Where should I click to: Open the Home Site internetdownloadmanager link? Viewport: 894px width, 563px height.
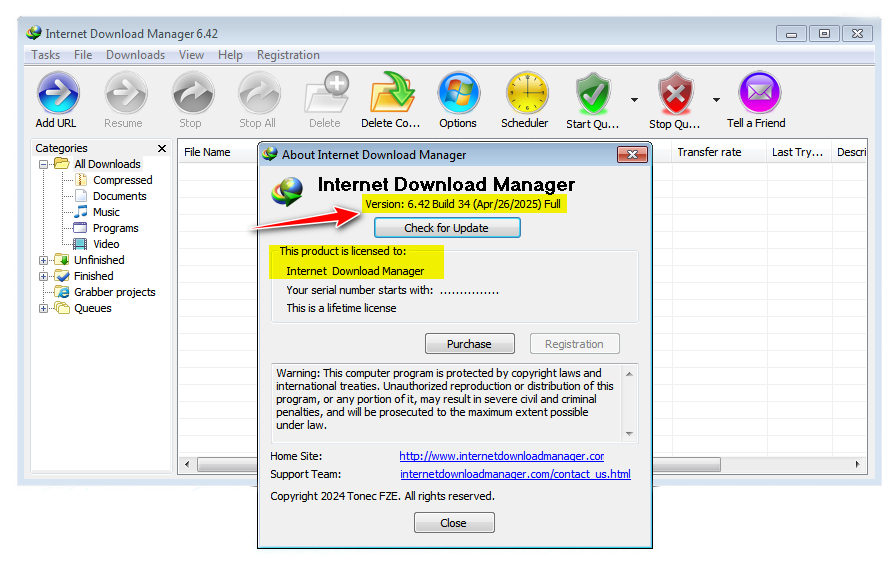click(x=502, y=456)
